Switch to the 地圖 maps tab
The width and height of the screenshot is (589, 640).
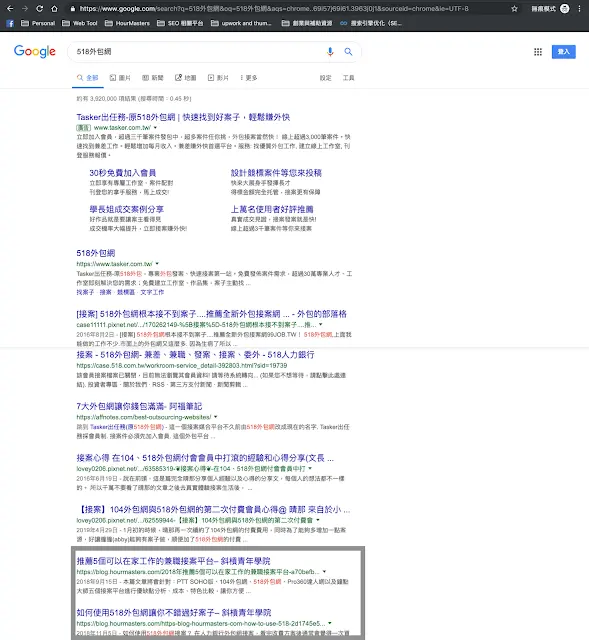[185, 78]
